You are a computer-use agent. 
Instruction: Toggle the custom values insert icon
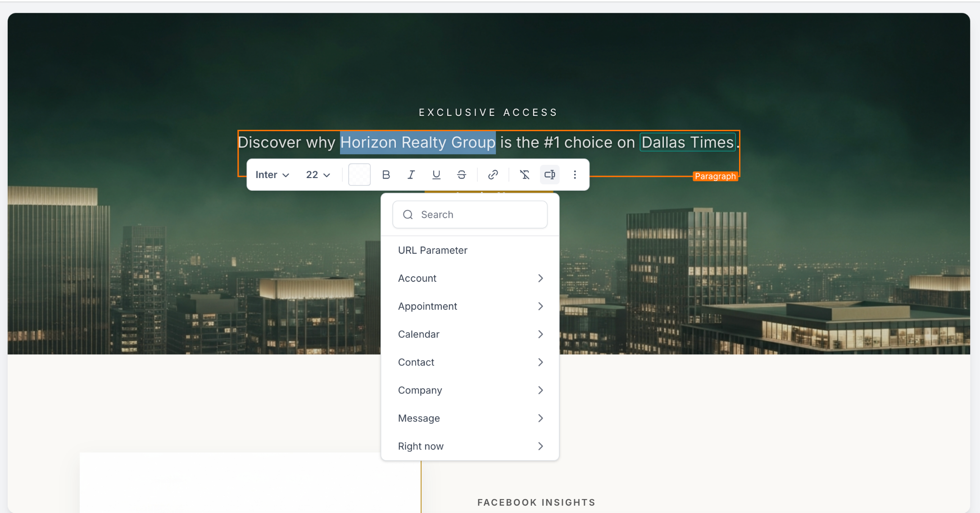[x=550, y=175]
